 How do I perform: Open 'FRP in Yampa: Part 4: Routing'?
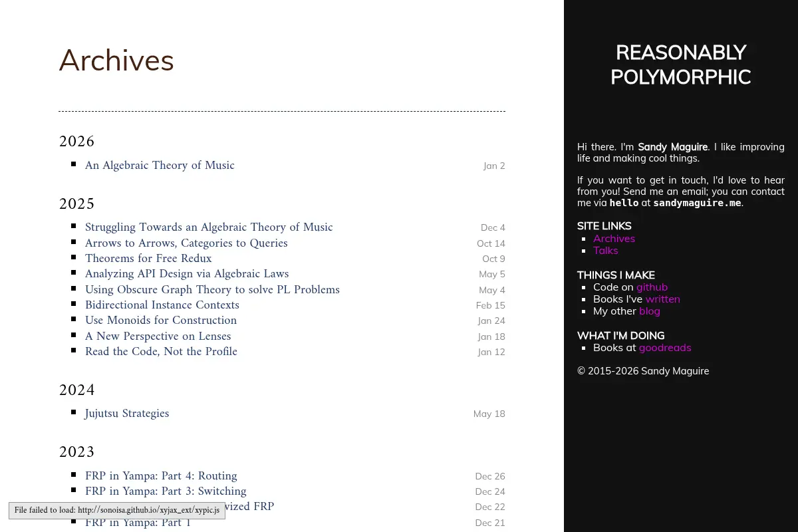[x=161, y=476]
